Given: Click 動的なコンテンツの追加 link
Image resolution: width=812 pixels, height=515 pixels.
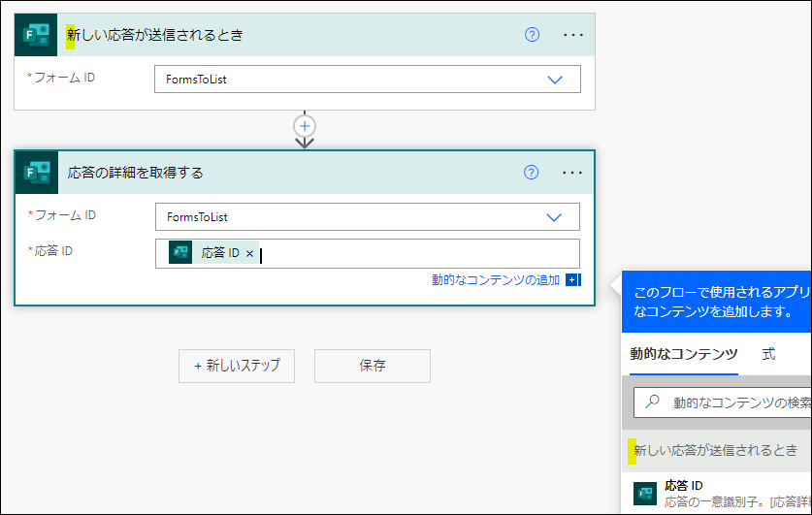Looking at the screenshot, I should click(x=496, y=280).
